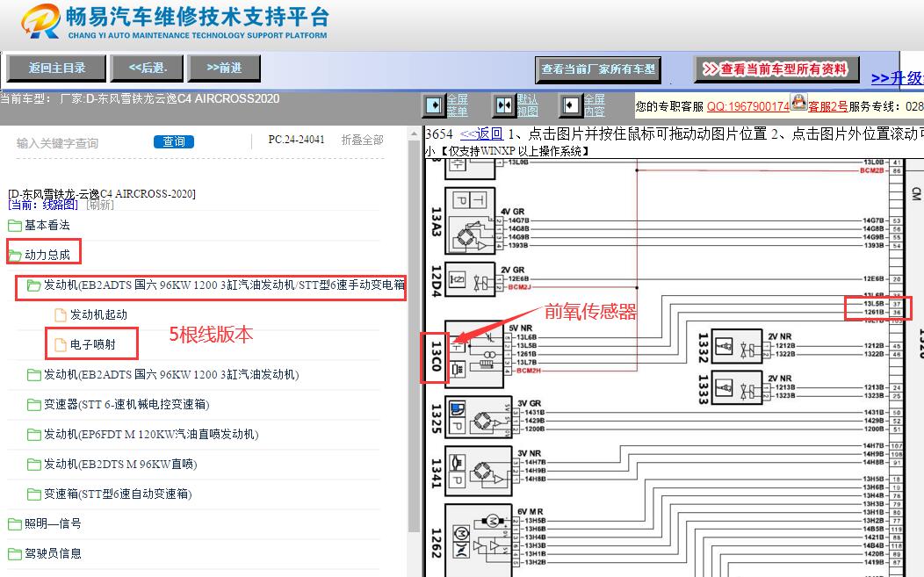
Task: Click component 1333 in wiring diagram
Action: click(738, 387)
